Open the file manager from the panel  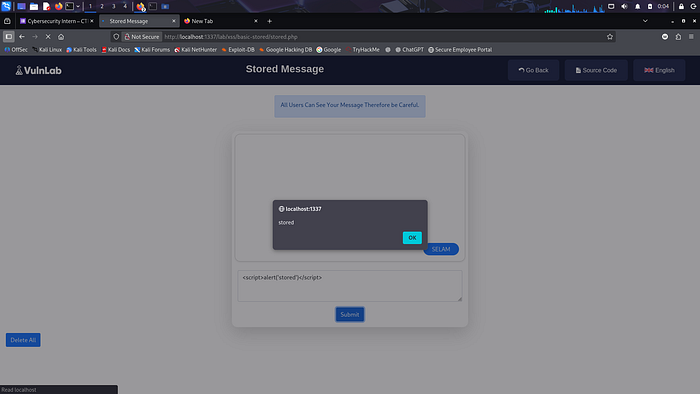pyautogui.click(x=33, y=6)
